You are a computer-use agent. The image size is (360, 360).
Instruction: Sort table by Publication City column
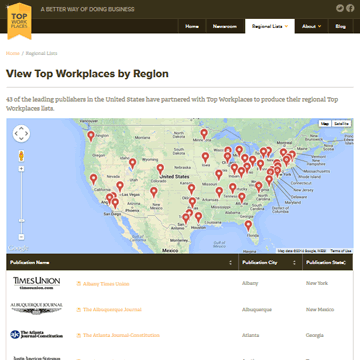270,262
